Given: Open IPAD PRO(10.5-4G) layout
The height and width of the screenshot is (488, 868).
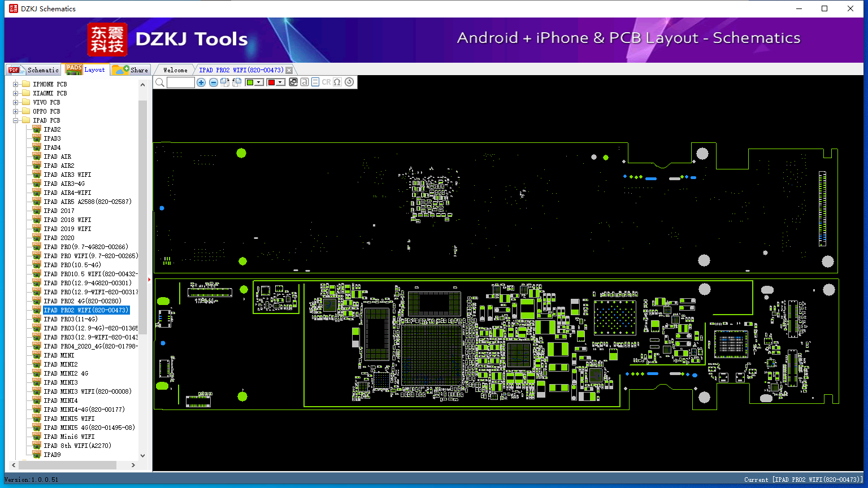Looking at the screenshot, I should tap(72, 265).
